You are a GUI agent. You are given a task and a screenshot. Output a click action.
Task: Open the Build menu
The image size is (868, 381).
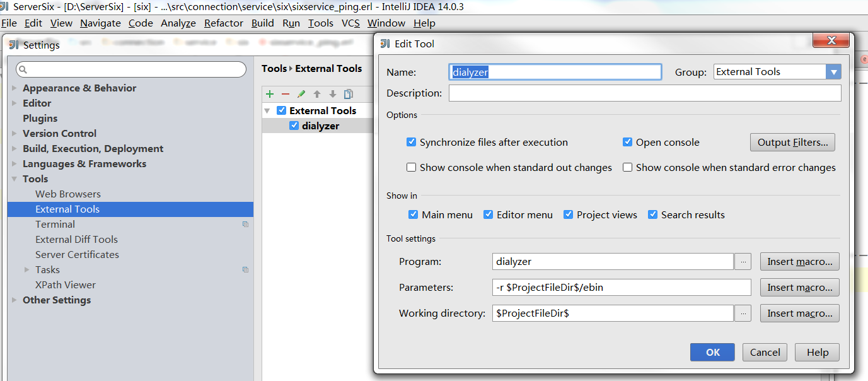(262, 23)
